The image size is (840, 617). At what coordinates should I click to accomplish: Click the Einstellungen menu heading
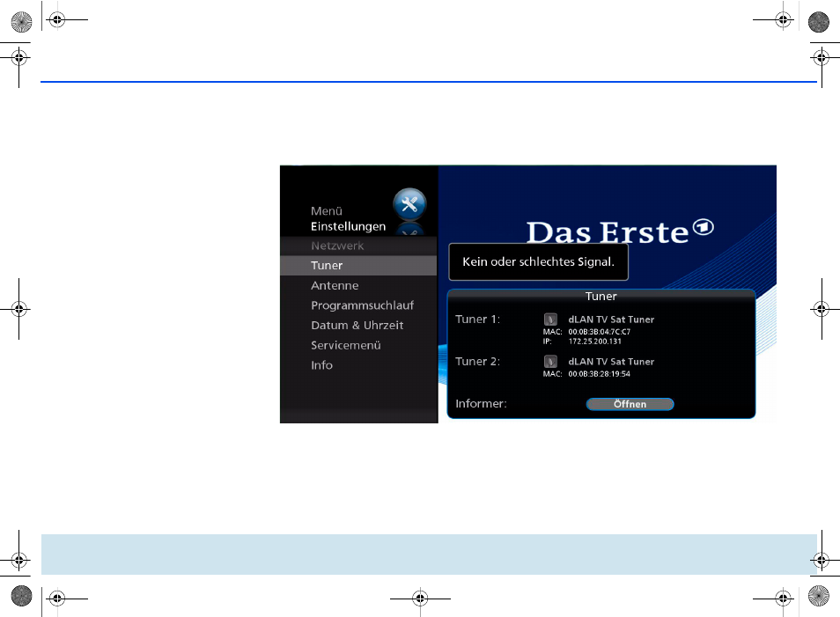click(348, 226)
